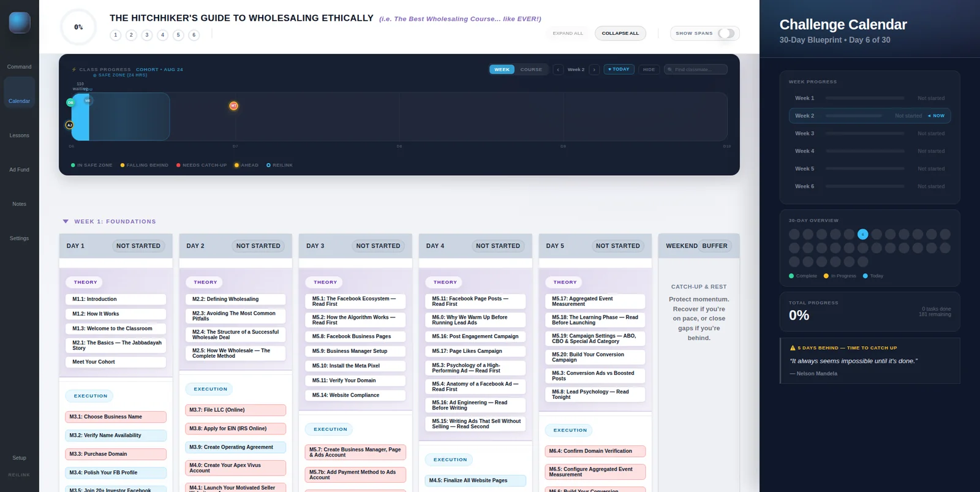This screenshot has width=980, height=492.
Task: Click the next week arrow
Action: (594, 70)
